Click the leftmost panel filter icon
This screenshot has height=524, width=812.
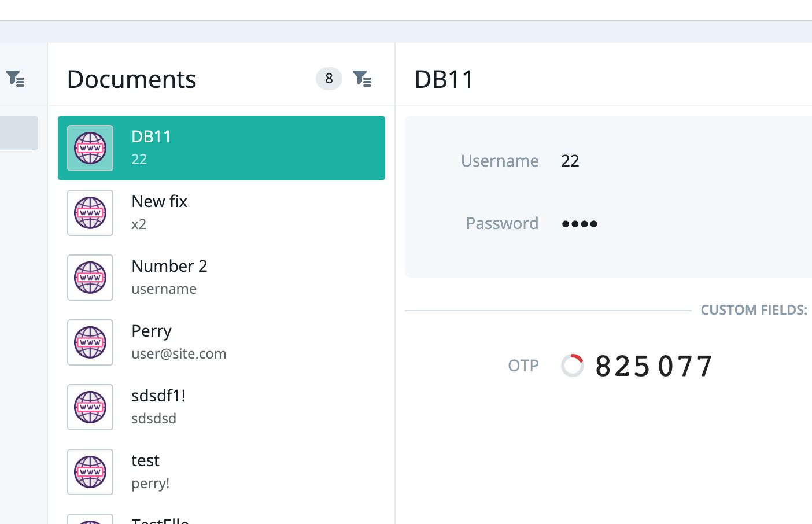[x=15, y=78]
